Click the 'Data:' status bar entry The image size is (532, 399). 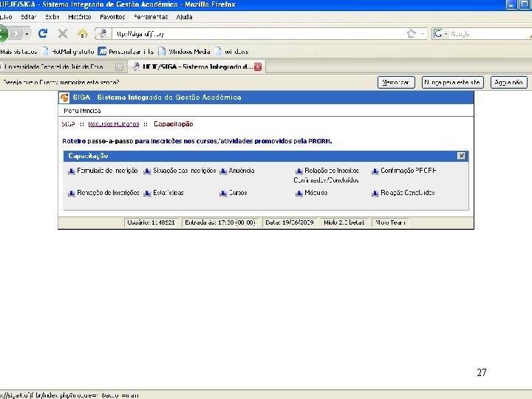[290, 222]
